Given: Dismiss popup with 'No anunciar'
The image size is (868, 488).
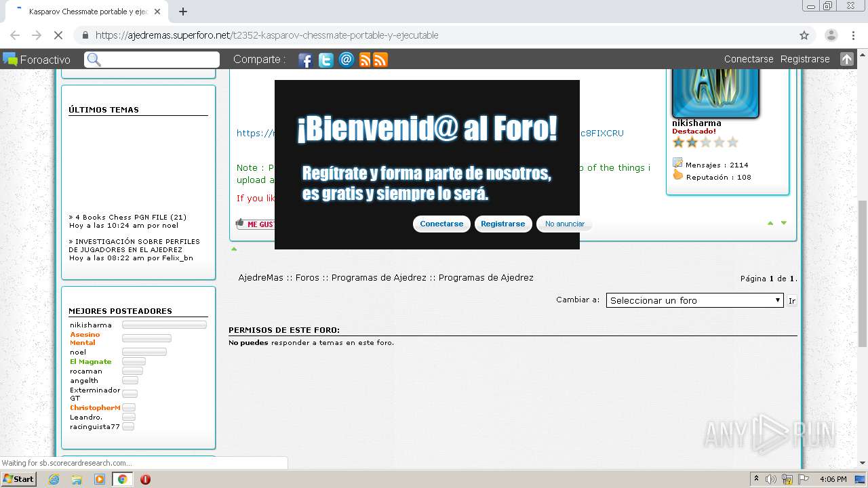Looking at the screenshot, I should coord(564,224).
